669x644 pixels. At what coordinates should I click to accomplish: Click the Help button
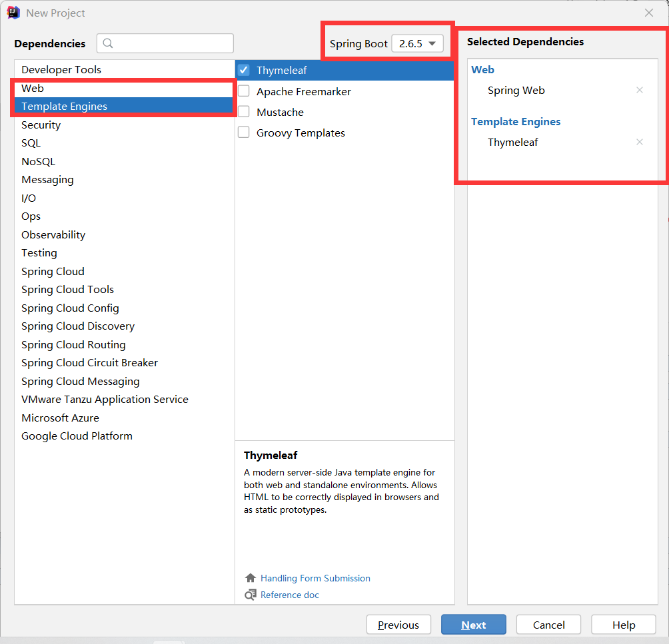click(x=624, y=625)
